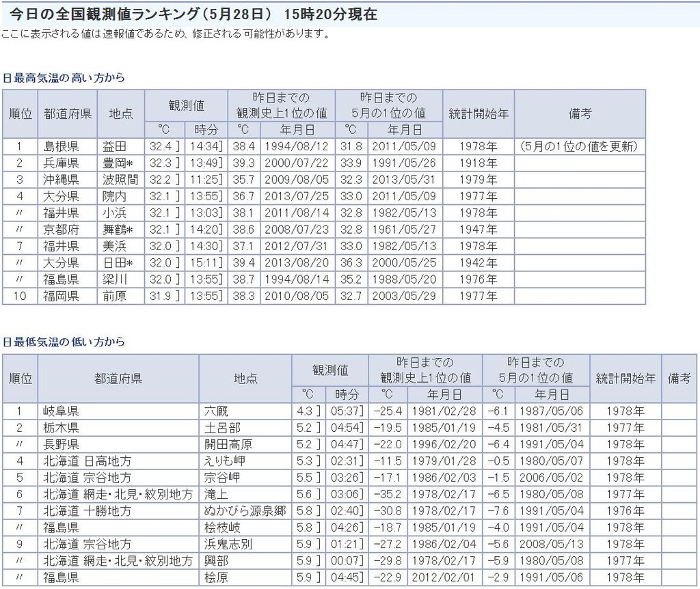
Task: Click the (5月の1位の値を更新) remark cell
Action: coord(578,146)
